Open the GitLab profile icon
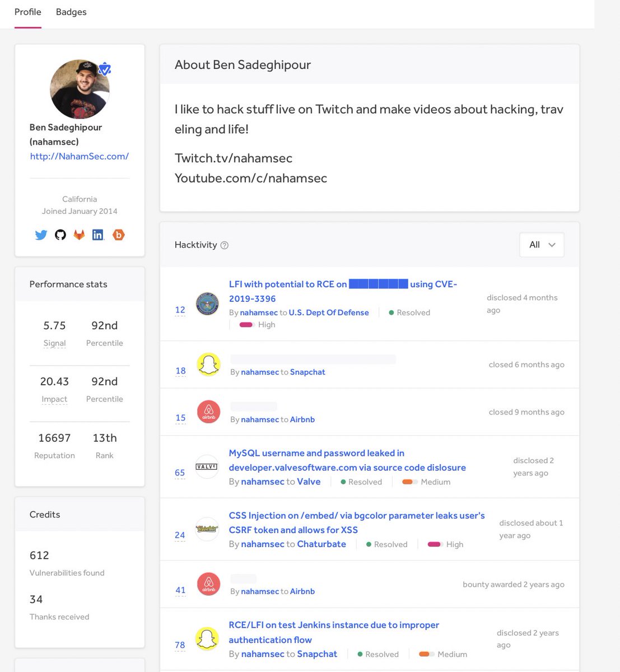Viewport: 620px width, 672px height. pos(80,235)
